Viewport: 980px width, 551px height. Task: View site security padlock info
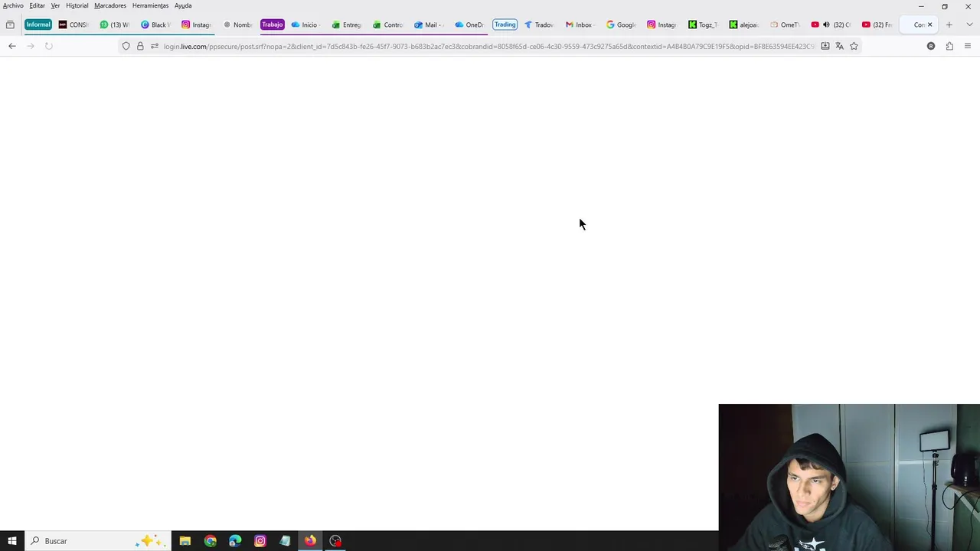[140, 46]
